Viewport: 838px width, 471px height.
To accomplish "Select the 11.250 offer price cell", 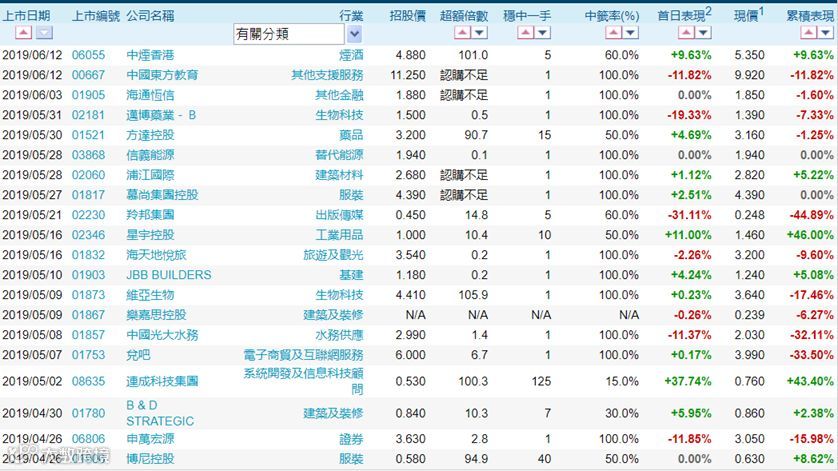I will pyautogui.click(x=408, y=75).
